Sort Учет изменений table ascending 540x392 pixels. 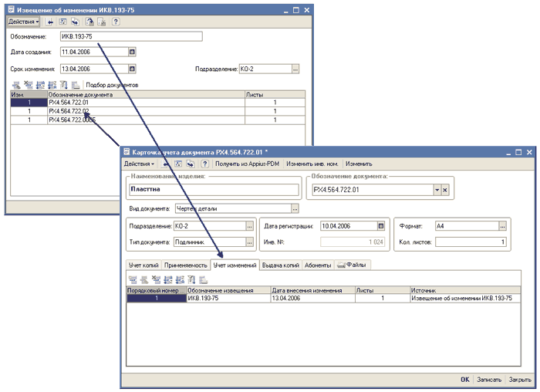tap(168, 280)
